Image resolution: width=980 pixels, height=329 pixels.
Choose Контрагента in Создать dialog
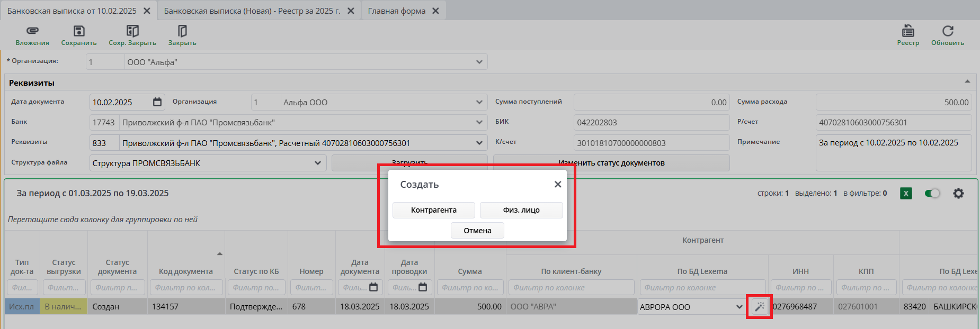click(433, 210)
